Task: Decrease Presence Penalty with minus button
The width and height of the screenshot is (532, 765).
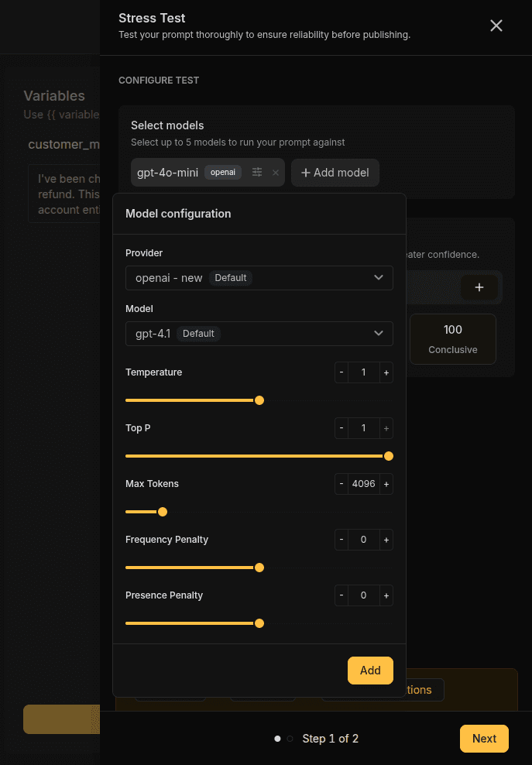Action: pos(342,595)
